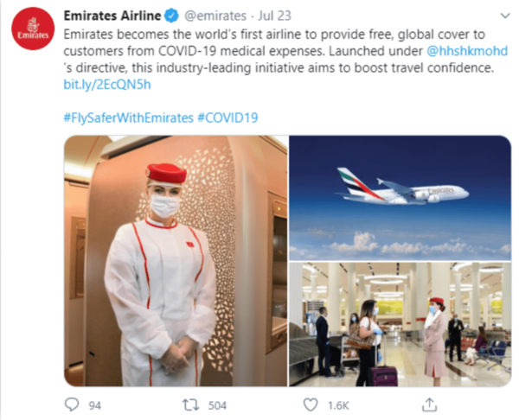Open the Jul 23 tweet timestamp

(x=275, y=16)
